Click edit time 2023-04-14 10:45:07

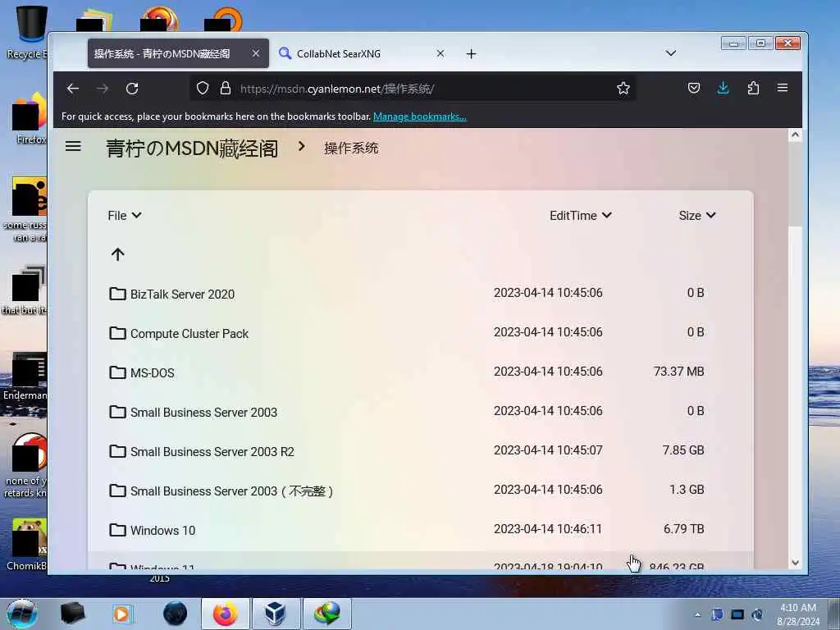[x=548, y=450]
